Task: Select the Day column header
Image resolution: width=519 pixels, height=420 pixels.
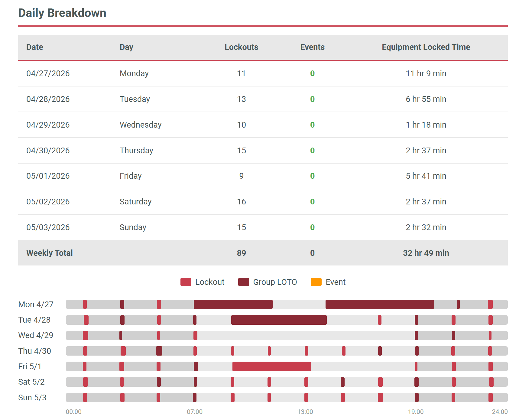Action: (x=126, y=47)
